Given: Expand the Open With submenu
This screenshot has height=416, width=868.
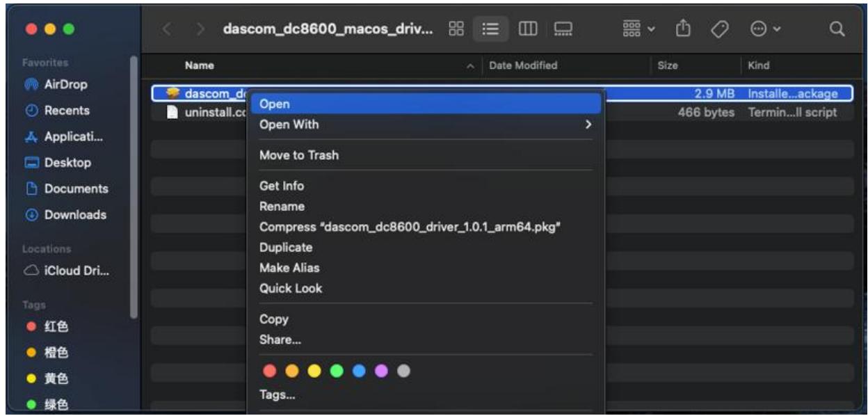Looking at the screenshot, I should [424, 125].
